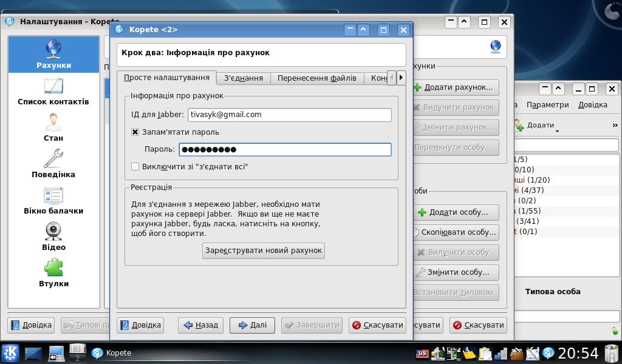The height and width of the screenshot is (364, 622).
Task: Open the Вікно балачки section
Action: [x=53, y=200]
